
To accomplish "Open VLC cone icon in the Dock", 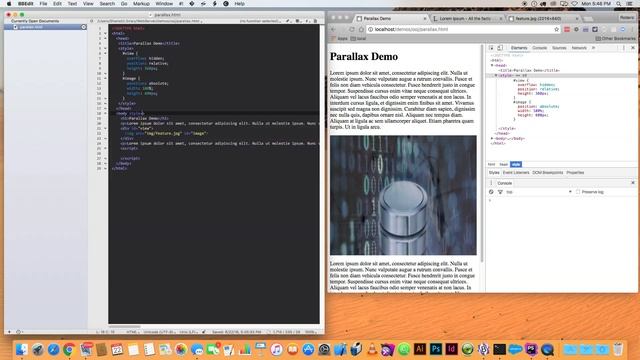I will (372, 349).
